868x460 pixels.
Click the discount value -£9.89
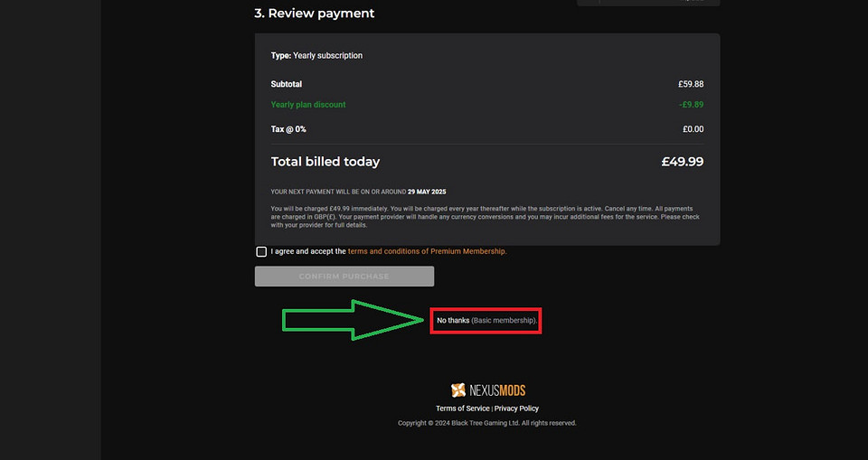tap(691, 105)
